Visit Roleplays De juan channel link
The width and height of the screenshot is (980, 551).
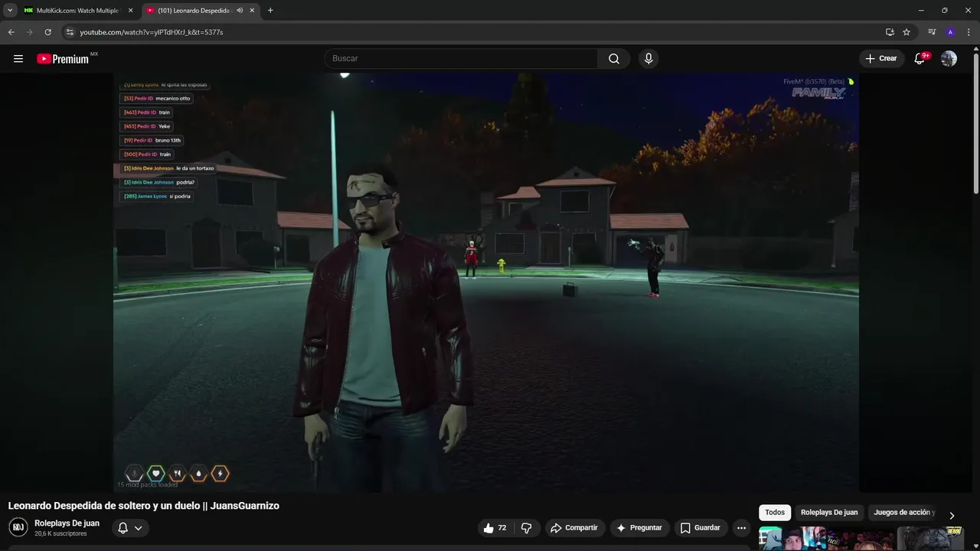[x=67, y=523]
